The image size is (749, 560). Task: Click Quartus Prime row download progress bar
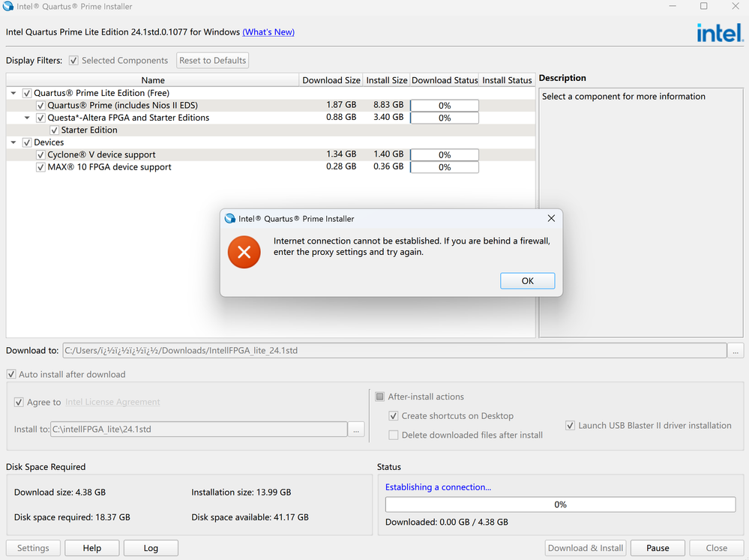[x=445, y=106]
